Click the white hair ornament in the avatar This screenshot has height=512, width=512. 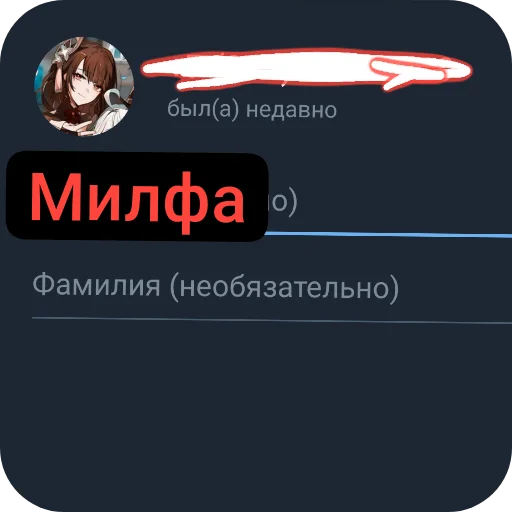coord(64,53)
